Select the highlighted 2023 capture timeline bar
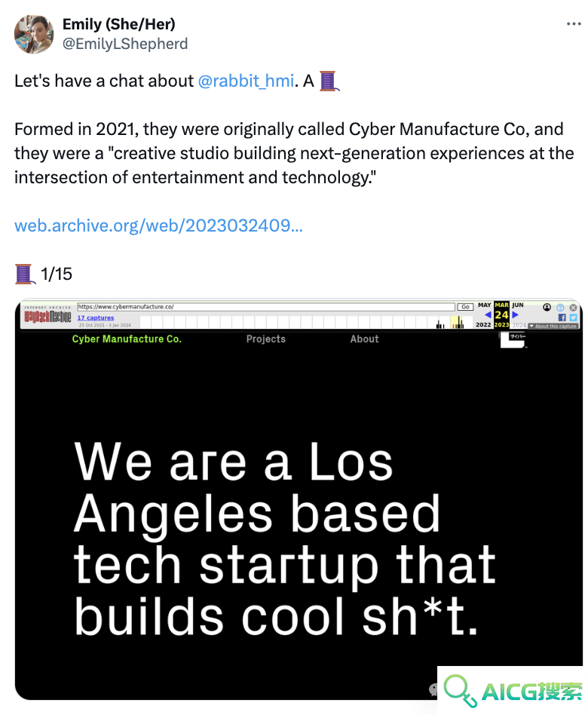This screenshot has height=715, width=588. tap(457, 322)
